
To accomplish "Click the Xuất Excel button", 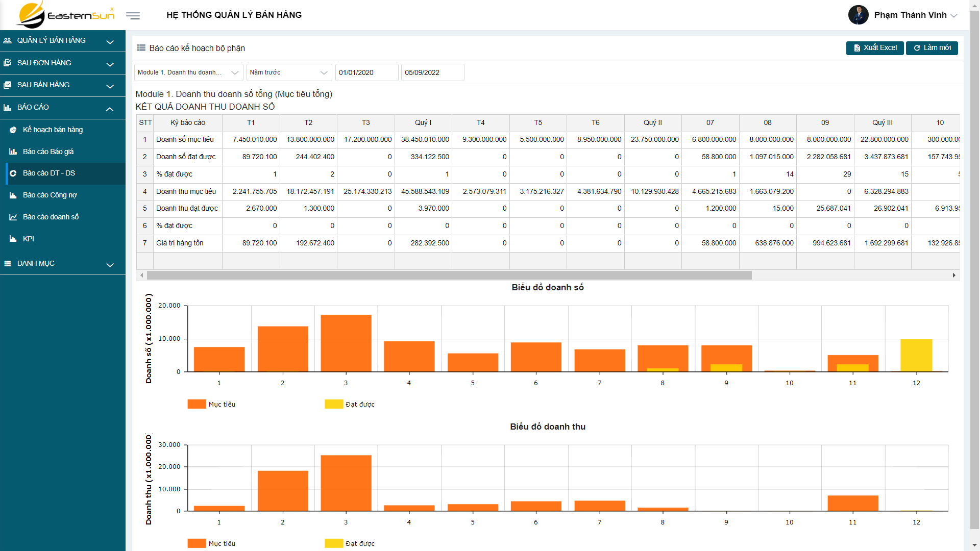I will pyautogui.click(x=875, y=48).
